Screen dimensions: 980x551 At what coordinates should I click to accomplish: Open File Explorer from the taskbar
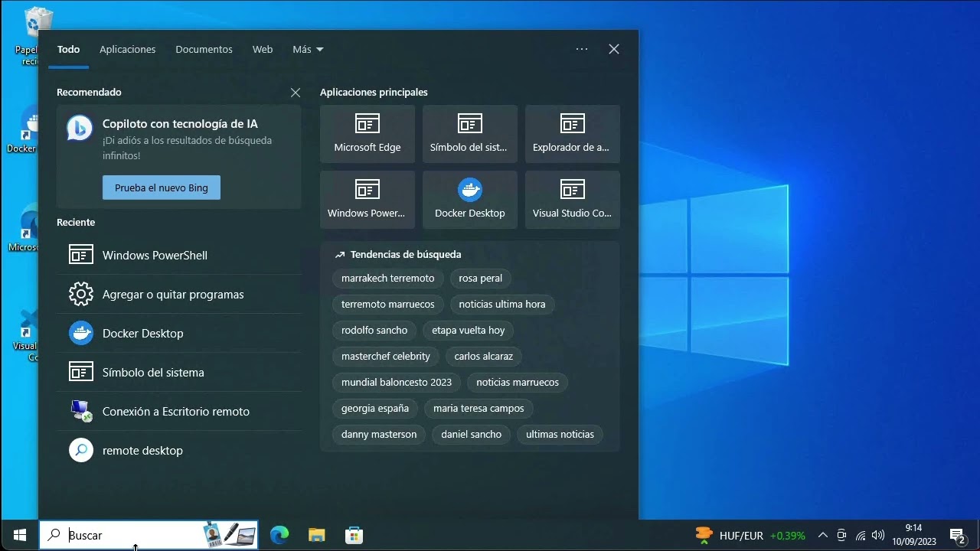click(316, 535)
